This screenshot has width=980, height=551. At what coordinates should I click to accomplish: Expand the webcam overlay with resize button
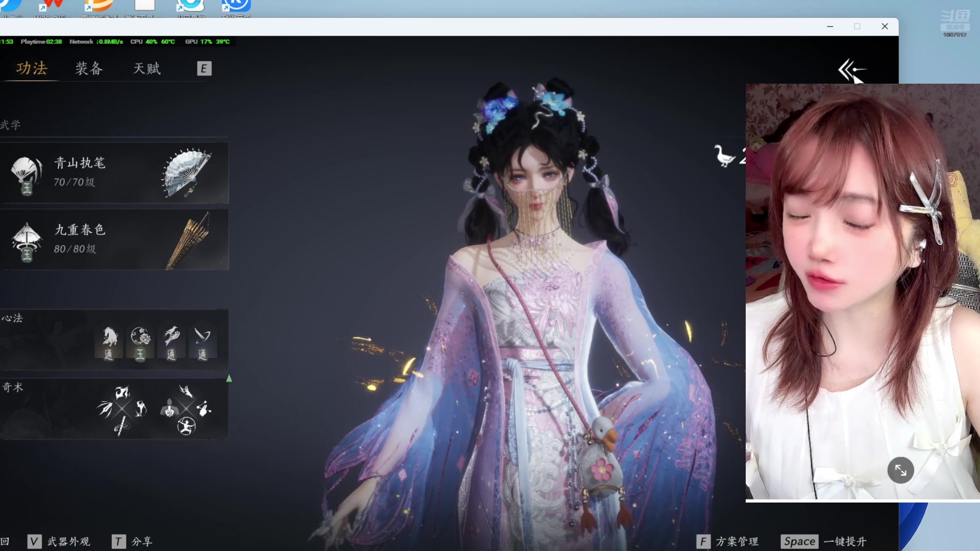[900, 470]
